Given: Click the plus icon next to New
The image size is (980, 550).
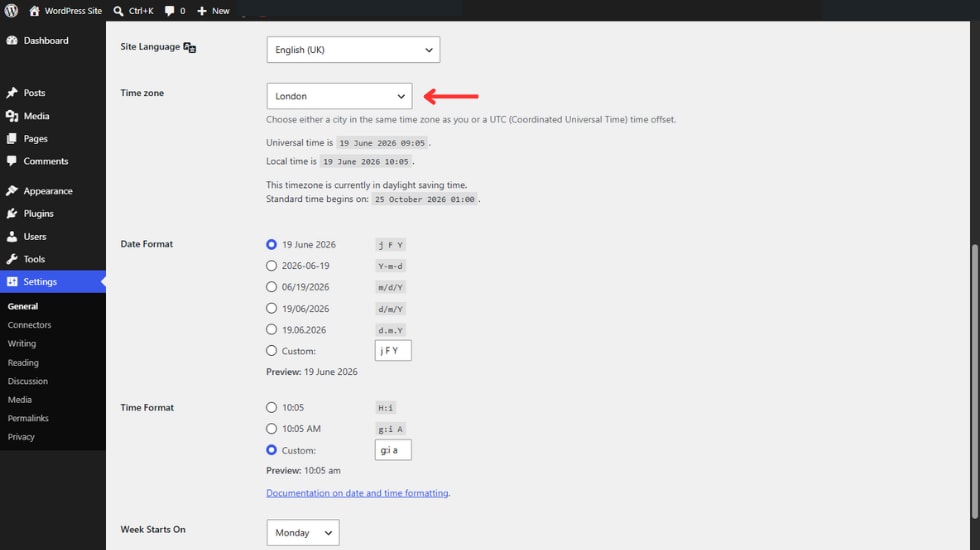Looking at the screenshot, I should point(202,11).
